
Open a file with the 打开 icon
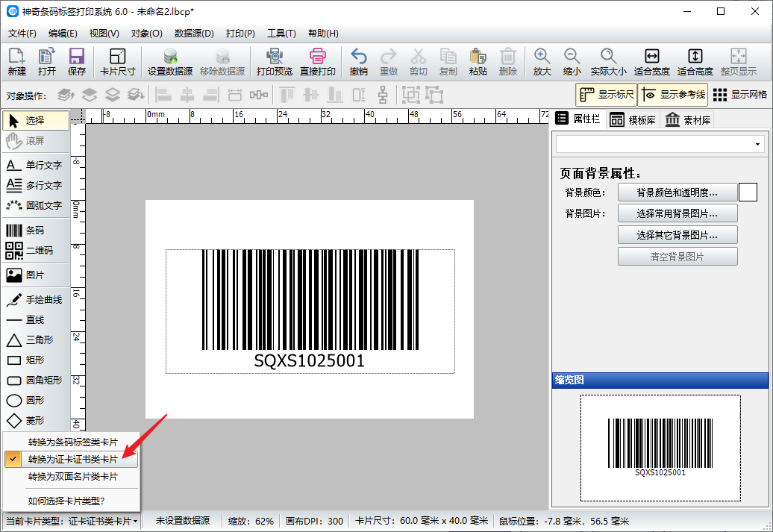pos(47,62)
